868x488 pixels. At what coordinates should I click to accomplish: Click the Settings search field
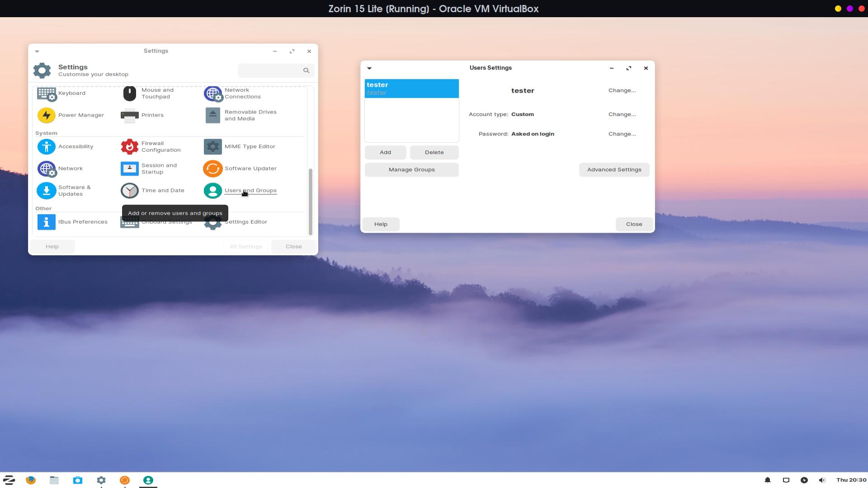tap(270, 70)
